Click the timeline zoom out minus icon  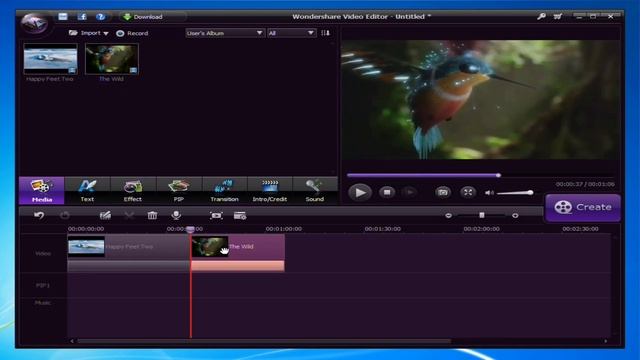click(448, 215)
